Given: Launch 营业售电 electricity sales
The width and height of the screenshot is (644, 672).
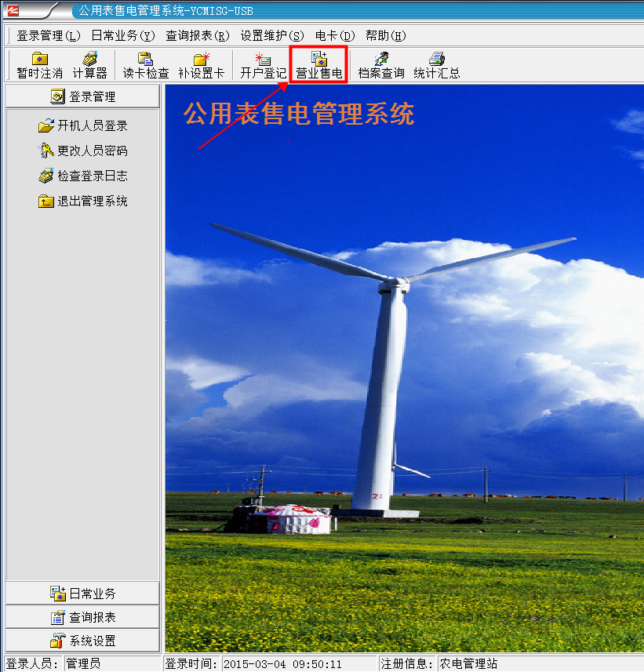Looking at the screenshot, I should pos(318,65).
